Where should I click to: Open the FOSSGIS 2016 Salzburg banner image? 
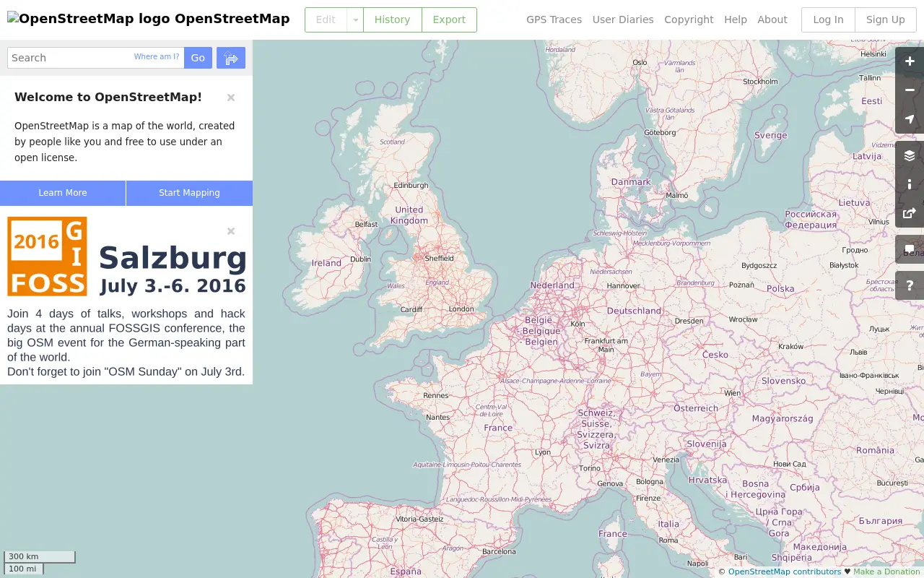126,256
